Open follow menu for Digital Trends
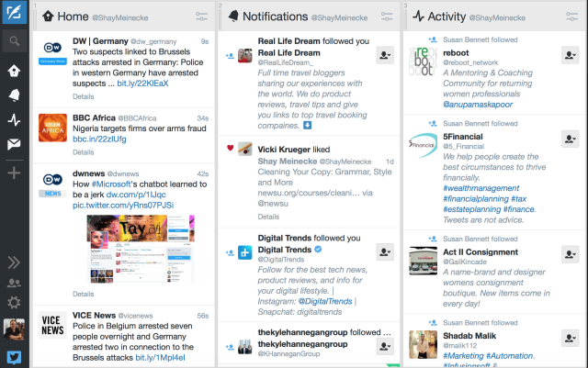Viewport: 588px width, 368px height. coord(385,251)
